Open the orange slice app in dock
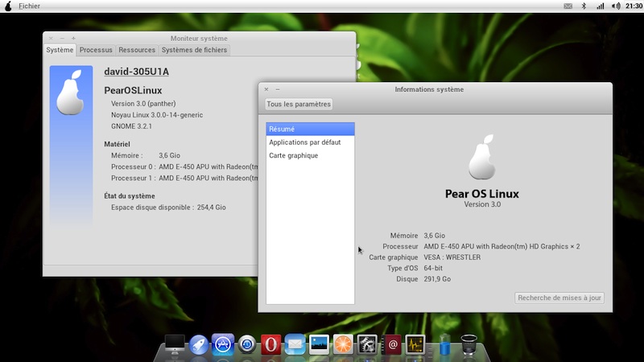This screenshot has width=644, height=362. (343, 344)
